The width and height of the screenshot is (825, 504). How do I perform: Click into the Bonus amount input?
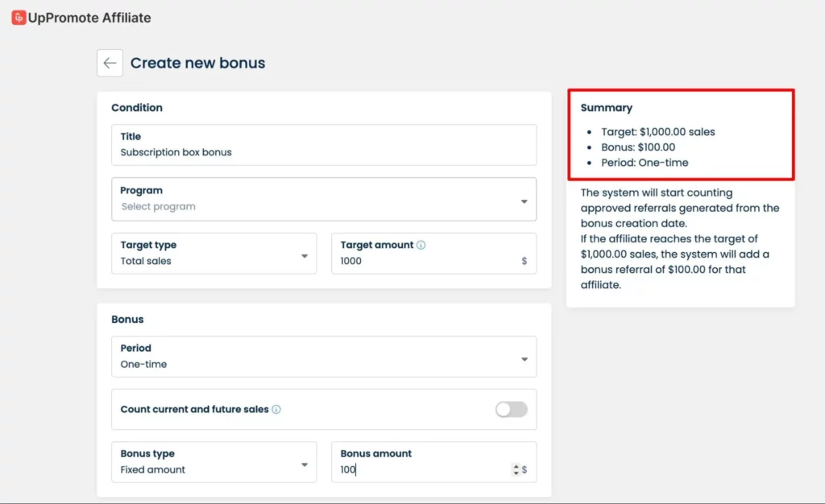[419, 469]
